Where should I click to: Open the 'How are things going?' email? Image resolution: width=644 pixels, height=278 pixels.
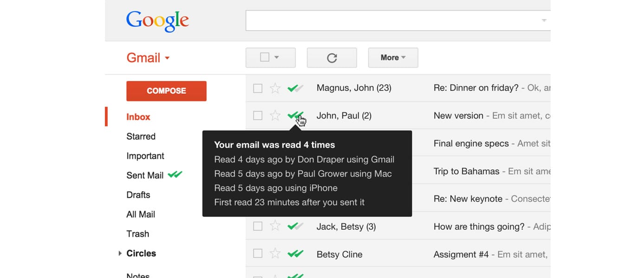[479, 227]
